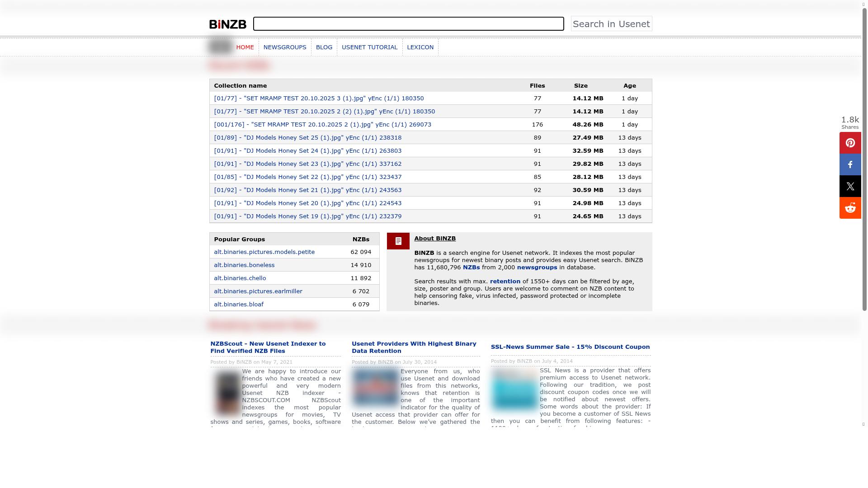Share the page on Facebook
This screenshot has width=868, height=488.
pos(850,164)
